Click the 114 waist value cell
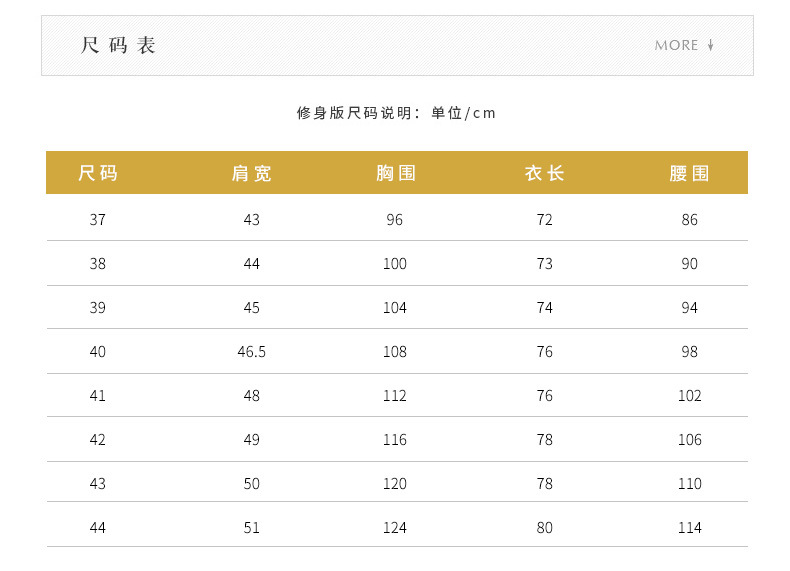The image size is (790, 571). pos(689,527)
